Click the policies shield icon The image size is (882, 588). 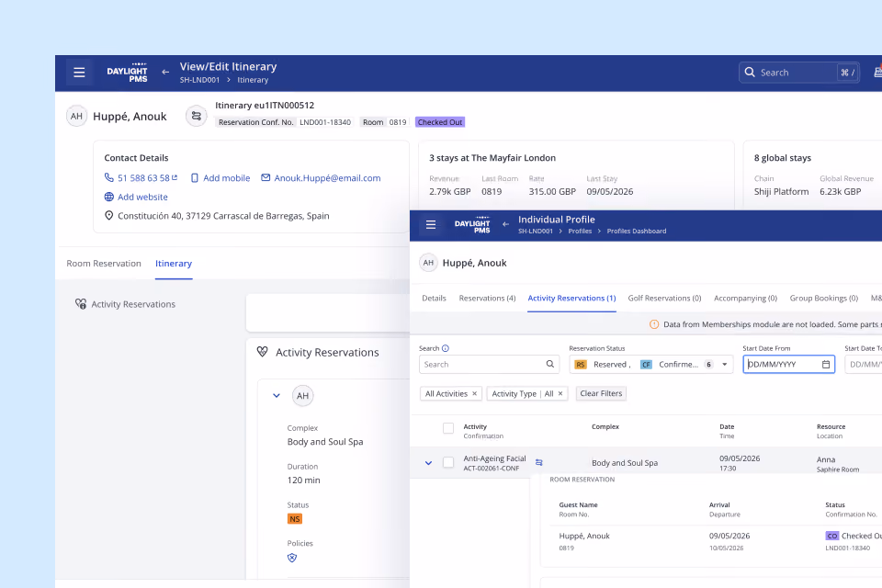tap(292, 558)
